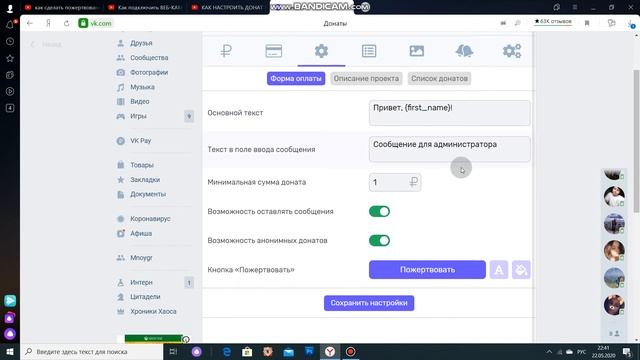This screenshot has height=360, width=640.
Task: Click the page vertical scrollbar
Action: coord(636,141)
